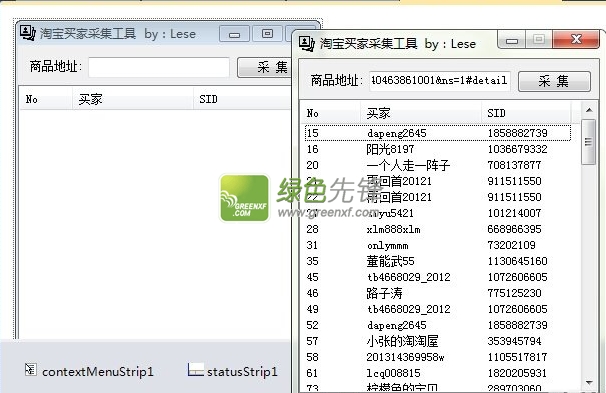606x393 pixels.
Task: Select buyer xlm888xlm in row 28
Action: point(393,229)
